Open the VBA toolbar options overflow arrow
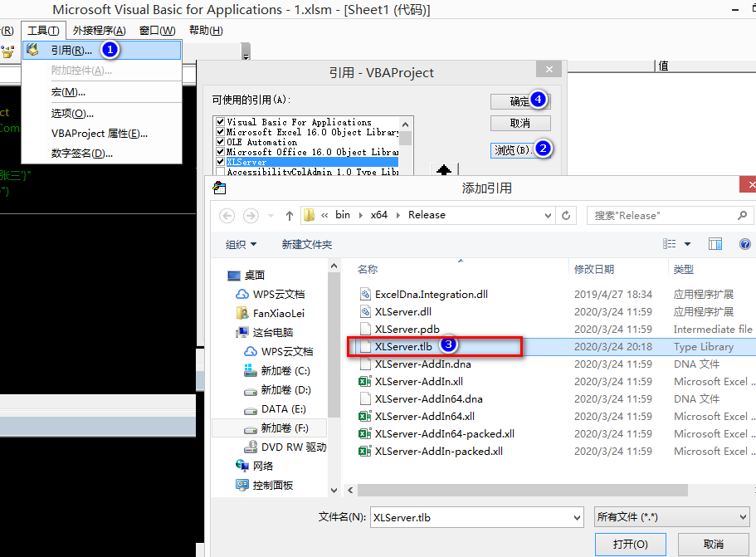756x557 pixels. (x=246, y=51)
